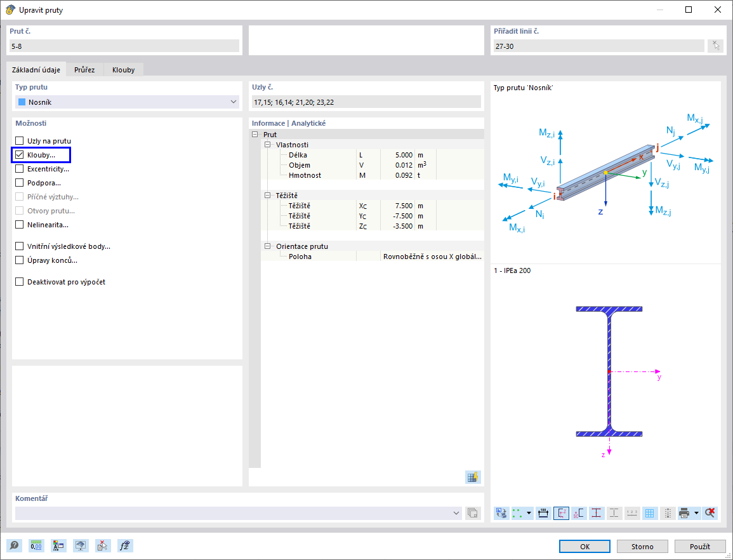Click the table with lightning icon under Informace

473,477
